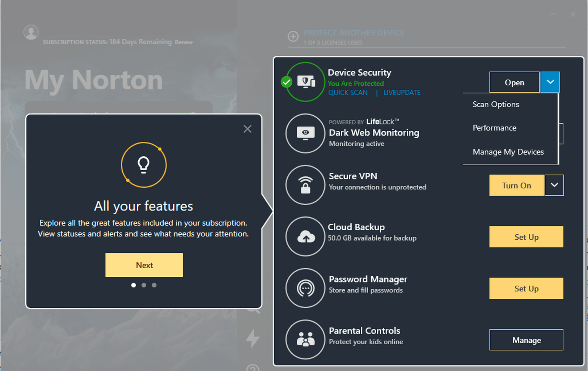
Task: Select Scan Options from the menu
Action: coord(496,105)
